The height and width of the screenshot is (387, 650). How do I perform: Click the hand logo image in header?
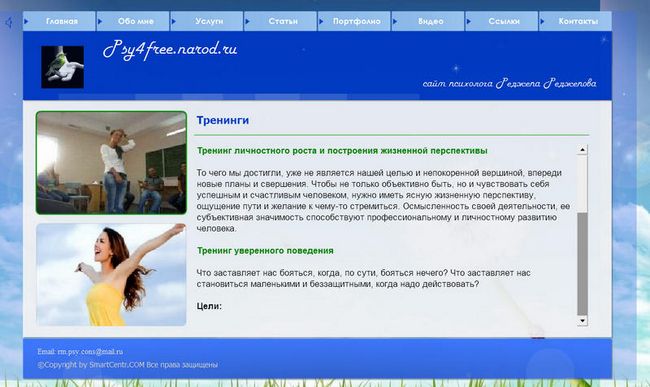pos(63,67)
